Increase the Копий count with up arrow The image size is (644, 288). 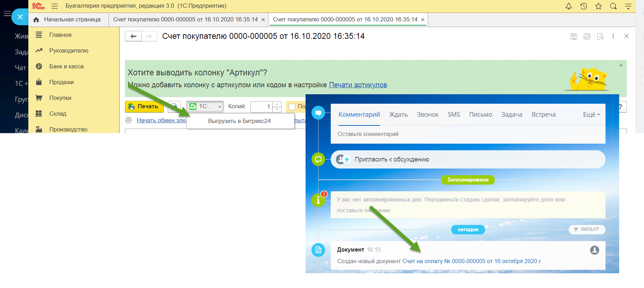click(x=277, y=104)
